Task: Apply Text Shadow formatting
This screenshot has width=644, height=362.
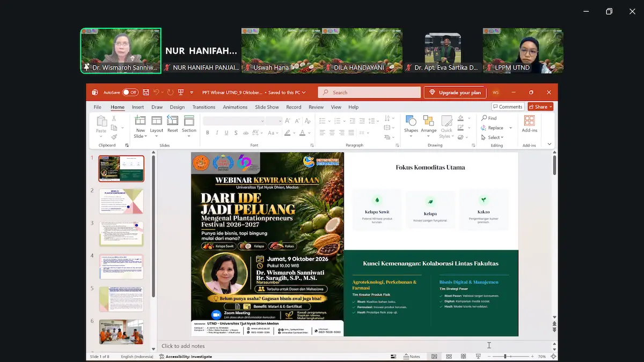Action: (237, 133)
